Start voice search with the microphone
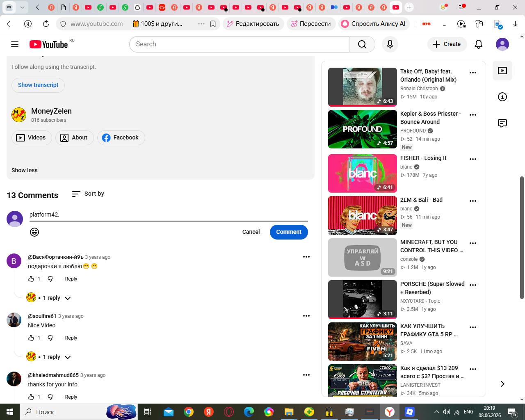The image size is (525, 420). (x=390, y=44)
